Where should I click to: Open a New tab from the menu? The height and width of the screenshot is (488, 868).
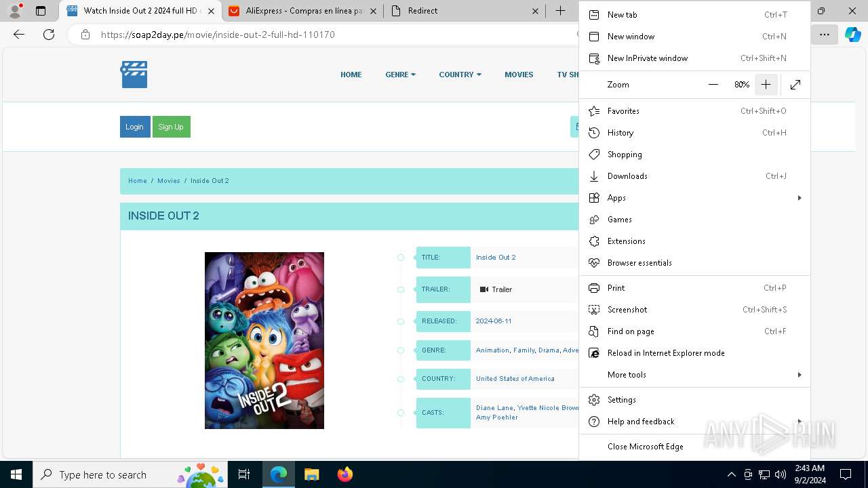(x=694, y=15)
